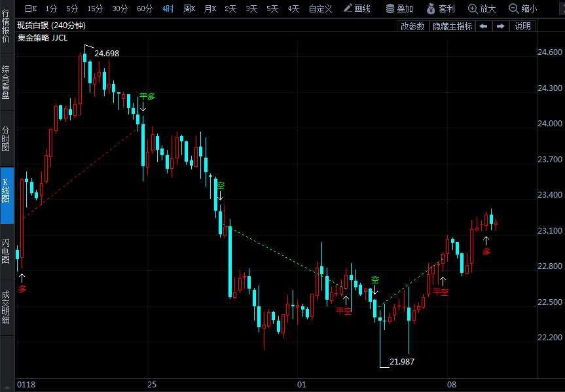Click the 08 date axis label
Image resolution: width=565 pixels, height=392 pixels.
pyautogui.click(x=452, y=385)
